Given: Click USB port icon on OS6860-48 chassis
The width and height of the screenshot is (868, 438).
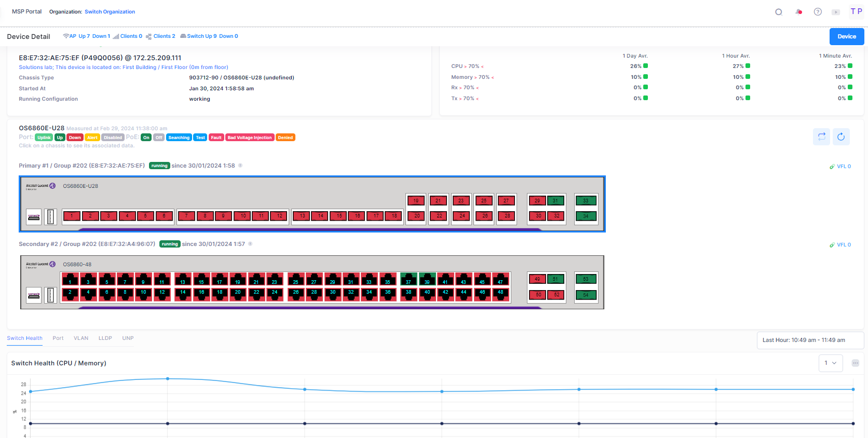Looking at the screenshot, I should (x=50, y=295).
